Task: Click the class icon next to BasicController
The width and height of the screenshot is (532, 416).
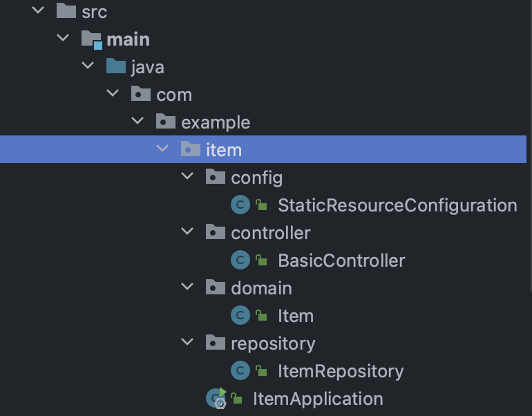Action: tap(240, 260)
